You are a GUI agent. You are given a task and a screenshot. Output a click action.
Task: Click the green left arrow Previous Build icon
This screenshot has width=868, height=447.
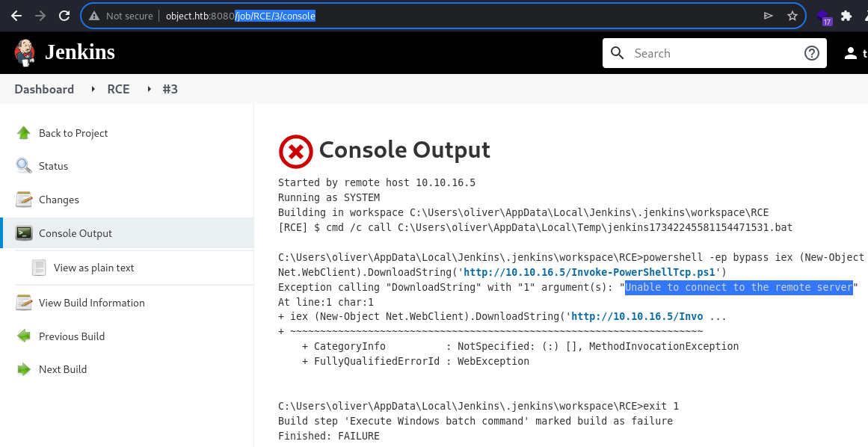click(x=24, y=336)
